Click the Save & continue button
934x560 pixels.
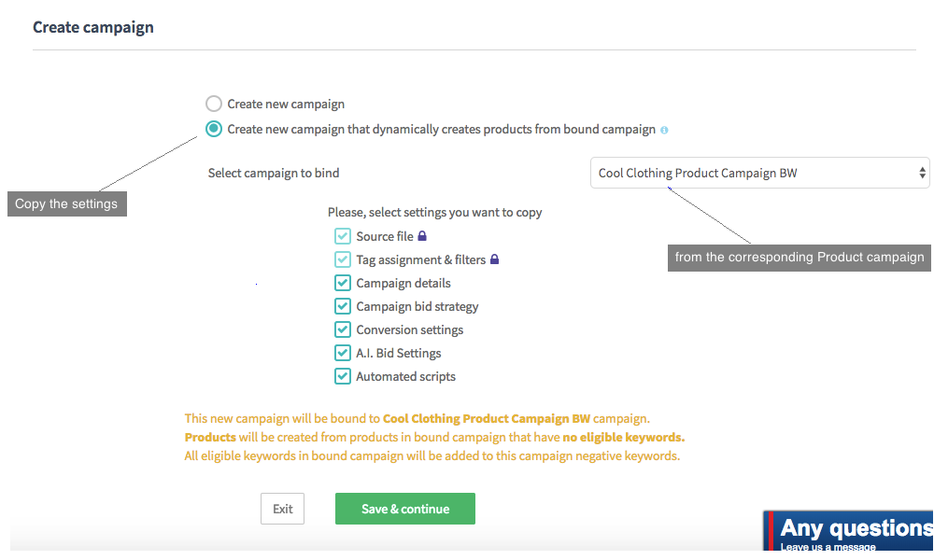tap(405, 509)
